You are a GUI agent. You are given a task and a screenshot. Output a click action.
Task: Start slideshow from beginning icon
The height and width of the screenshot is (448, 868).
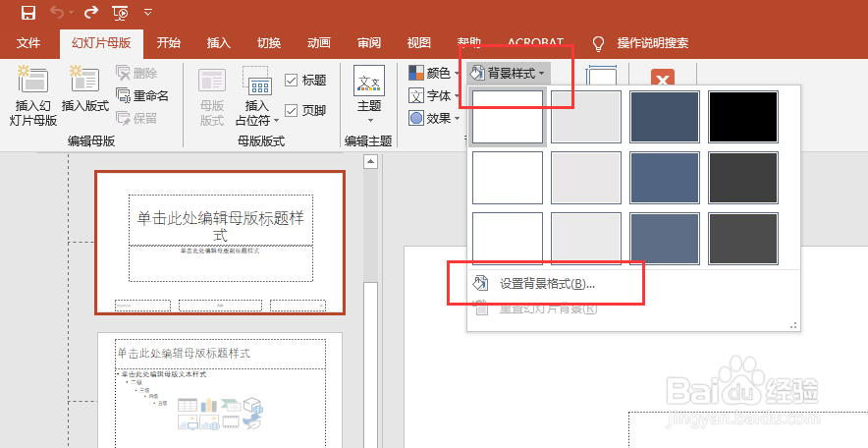120,12
